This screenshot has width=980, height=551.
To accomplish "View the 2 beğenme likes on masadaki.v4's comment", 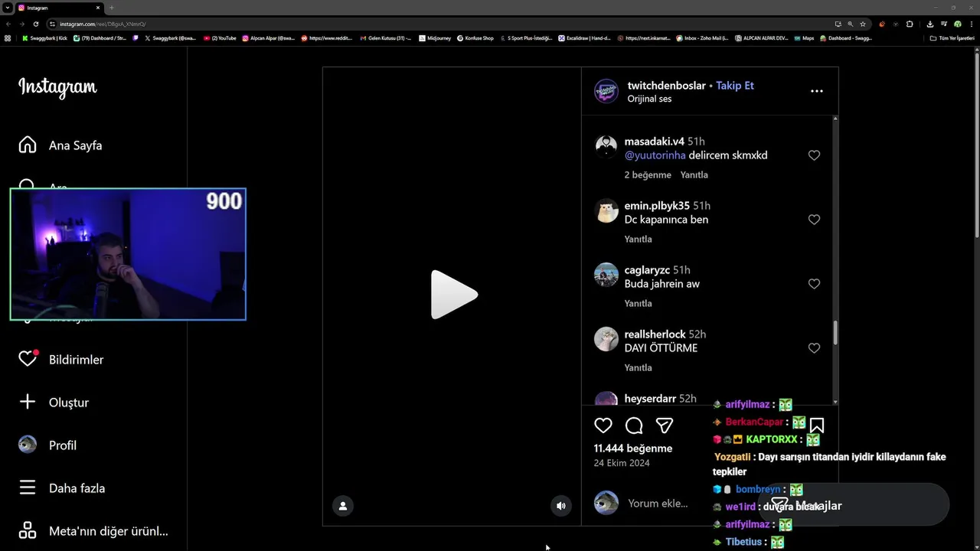I will 648,175.
